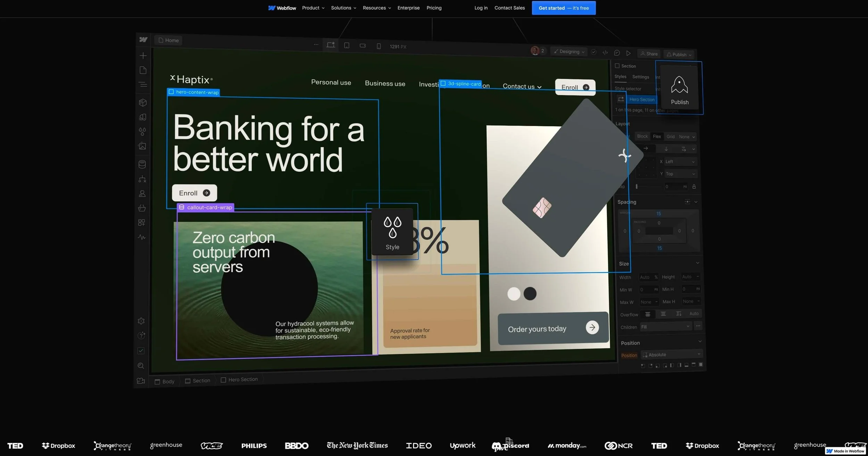The height and width of the screenshot is (456, 868).
Task: Click the code export icon in toolbar
Action: (605, 52)
